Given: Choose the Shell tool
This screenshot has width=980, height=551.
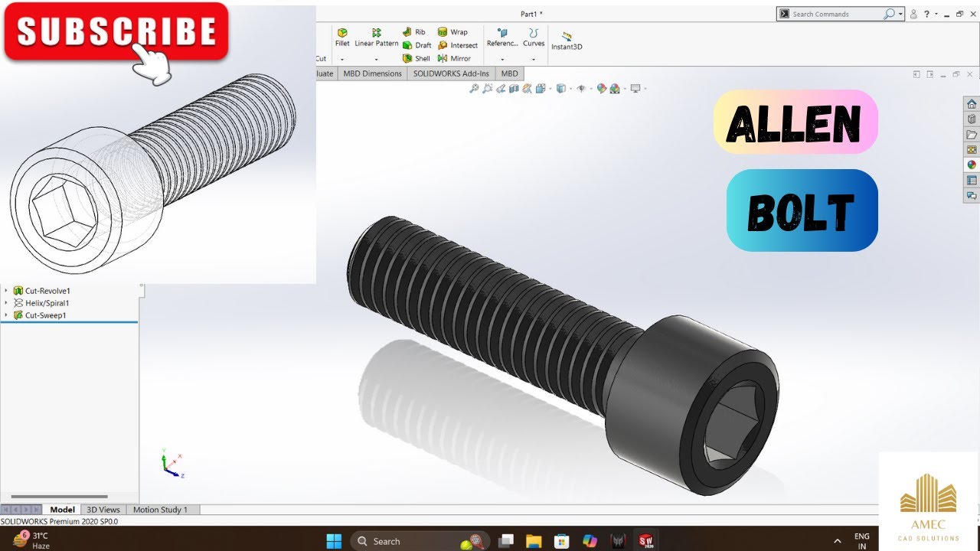Looking at the screenshot, I should [x=416, y=58].
